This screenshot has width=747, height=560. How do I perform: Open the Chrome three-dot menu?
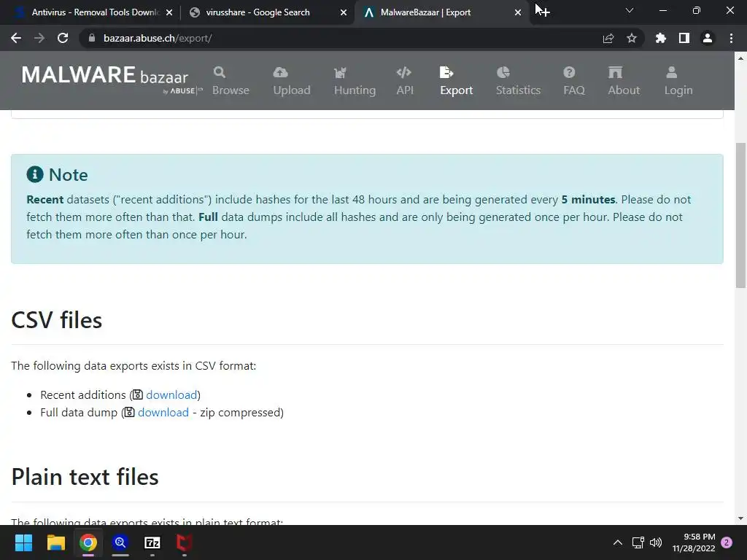tap(731, 38)
